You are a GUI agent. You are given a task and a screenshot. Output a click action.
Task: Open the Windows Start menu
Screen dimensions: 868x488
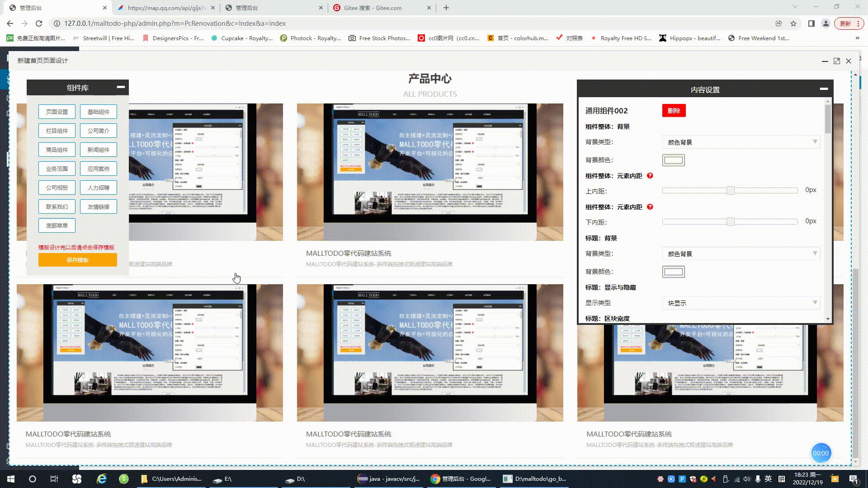(11, 479)
